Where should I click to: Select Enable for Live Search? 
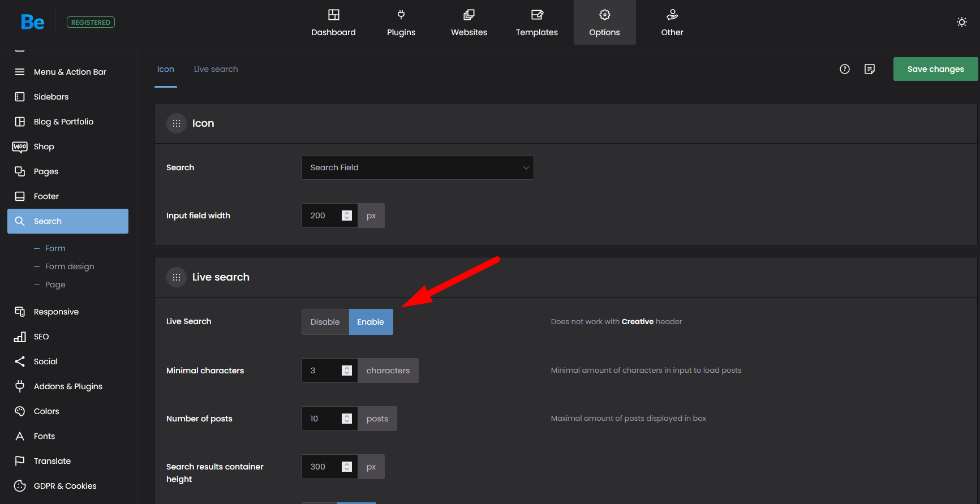point(371,322)
